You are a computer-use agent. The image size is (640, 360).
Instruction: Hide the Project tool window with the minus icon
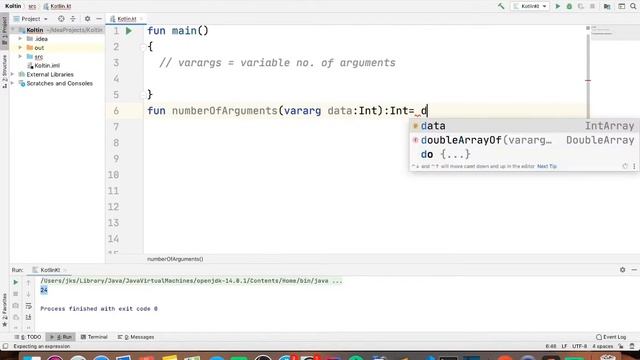click(x=99, y=19)
